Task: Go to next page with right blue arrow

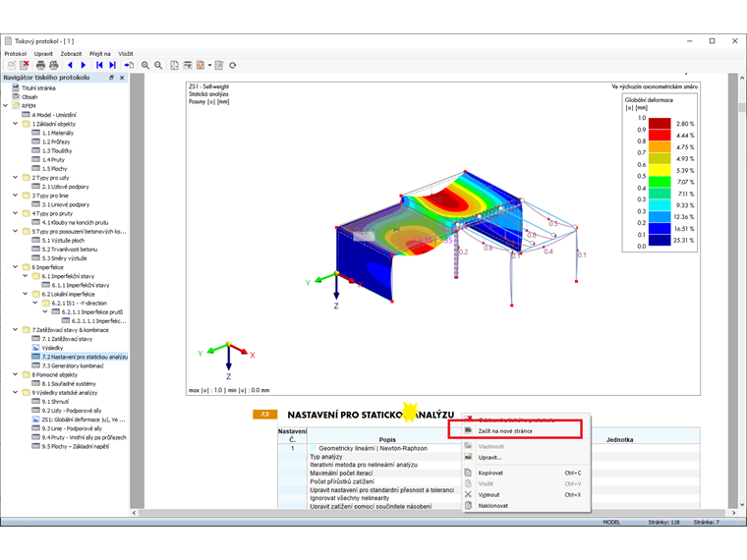Action: pyautogui.click(x=84, y=65)
